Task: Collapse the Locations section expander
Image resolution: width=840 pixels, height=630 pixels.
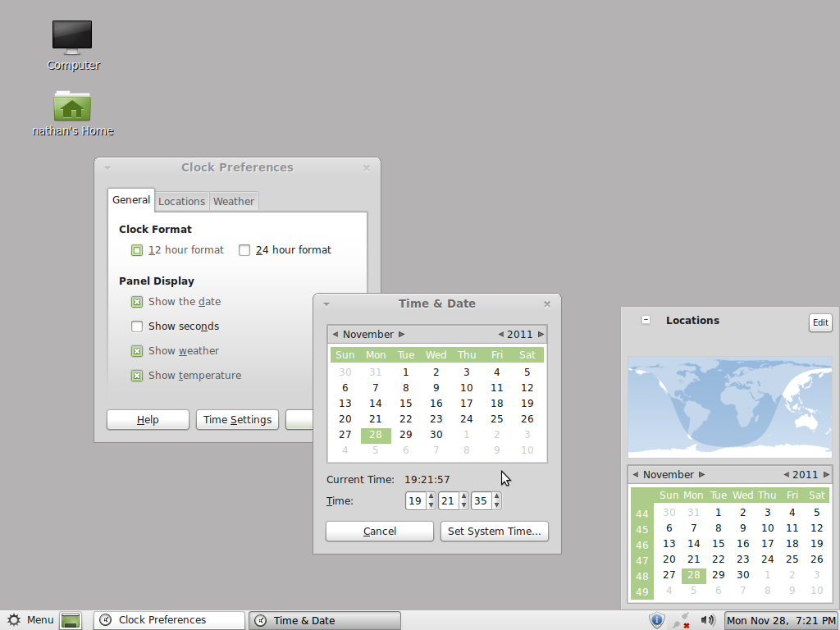Action: (x=646, y=320)
